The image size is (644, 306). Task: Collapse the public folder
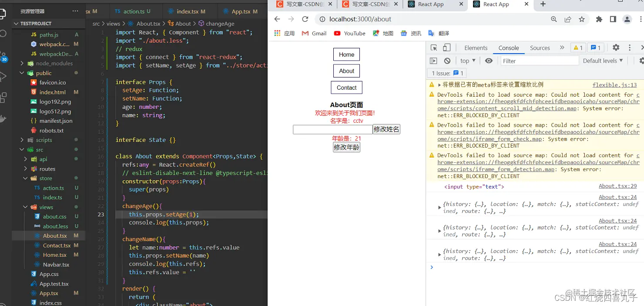[x=22, y=73]
